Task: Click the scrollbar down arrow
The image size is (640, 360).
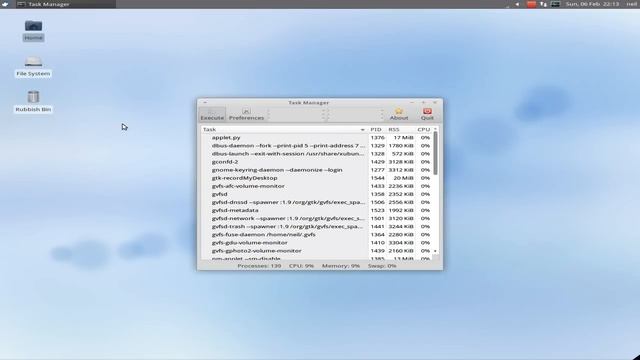Action: pos(436,251)
